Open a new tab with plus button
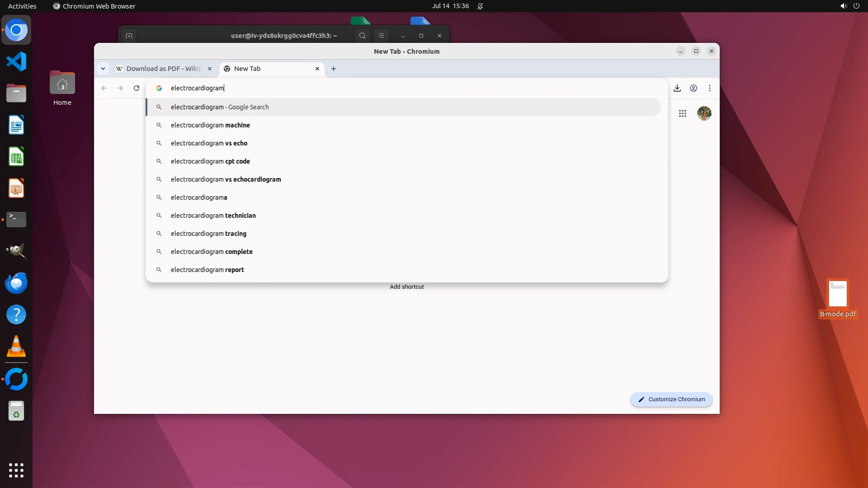Image resolution: width=868 pixels, height=488 pixels. [334, 69]
